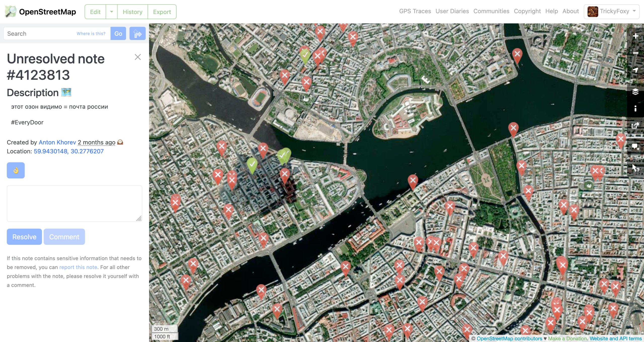Click the directions arrow button beside Go

(137, 33)
